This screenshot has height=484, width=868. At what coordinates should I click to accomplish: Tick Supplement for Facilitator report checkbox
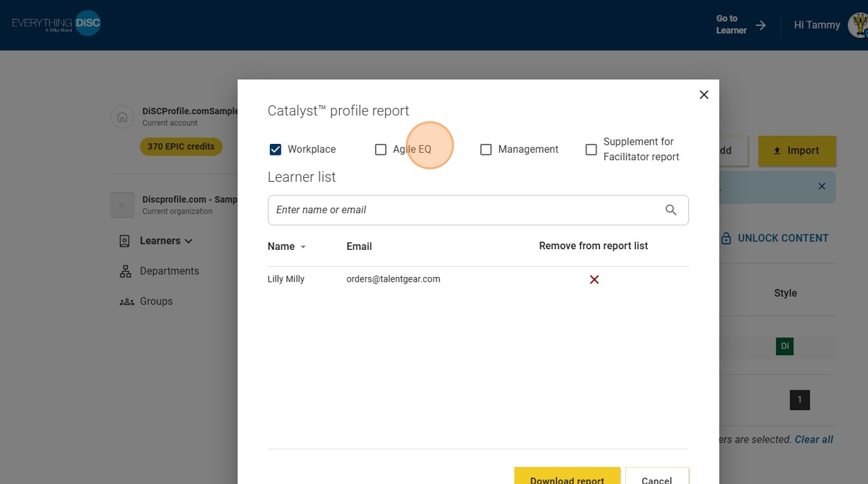(x=591, y=149)
